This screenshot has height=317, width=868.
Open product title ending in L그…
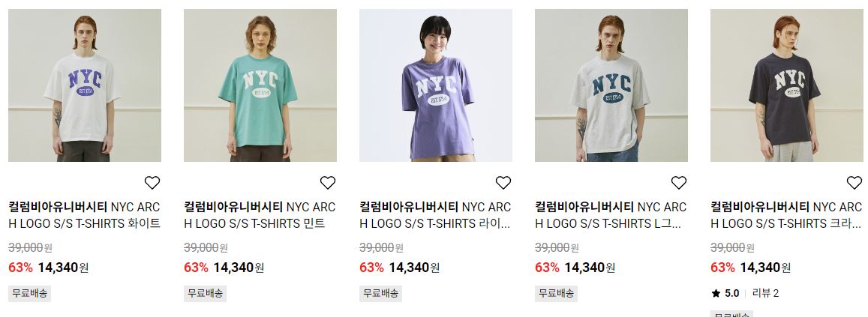(611, 215)
